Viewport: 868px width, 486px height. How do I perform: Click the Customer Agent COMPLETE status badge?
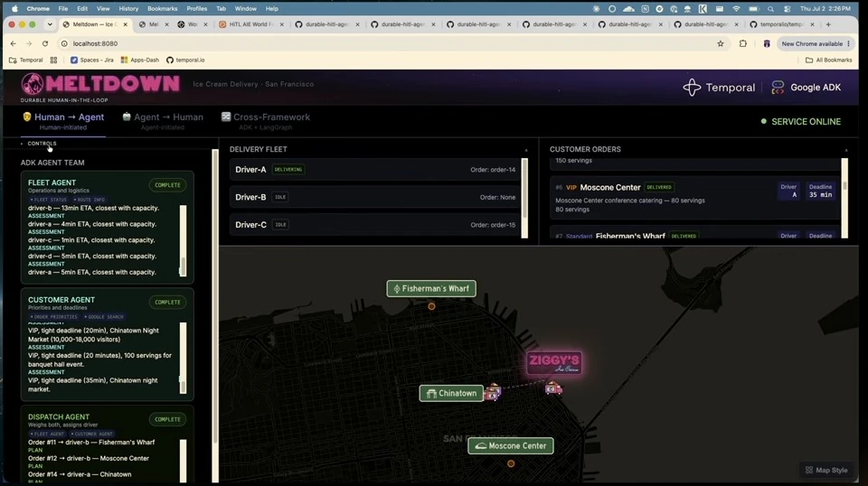pyautogui.click(x=168, y=303)
